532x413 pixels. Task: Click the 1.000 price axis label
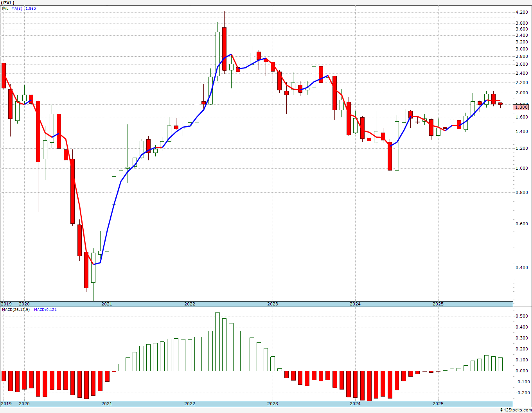click(522, 169)
